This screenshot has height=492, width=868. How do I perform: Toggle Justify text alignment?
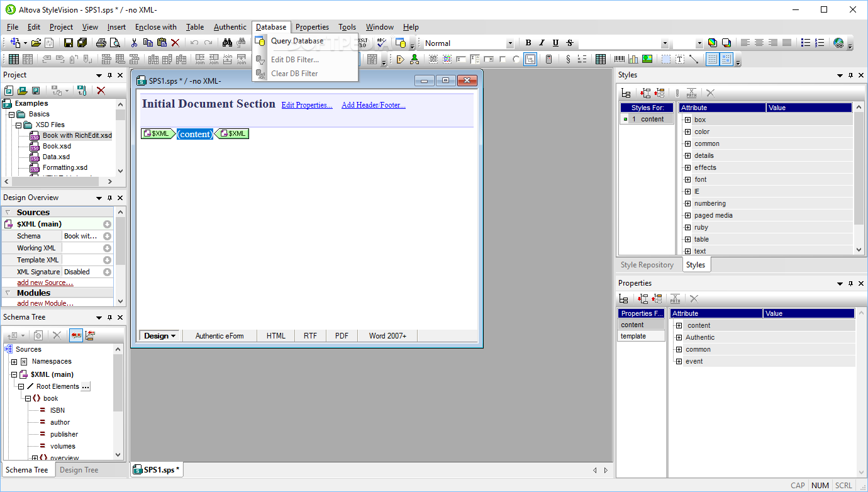click(x=787, y=43)
